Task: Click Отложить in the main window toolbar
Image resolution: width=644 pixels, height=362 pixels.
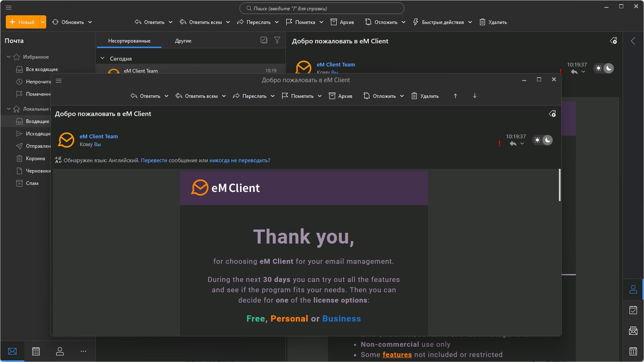Action: [381, 22]
